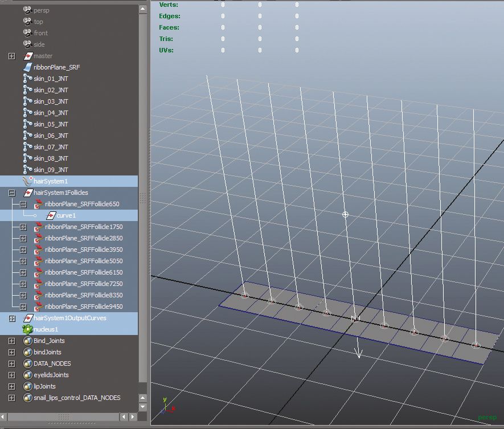Expand the Bind_Joints group

point(13,340)
